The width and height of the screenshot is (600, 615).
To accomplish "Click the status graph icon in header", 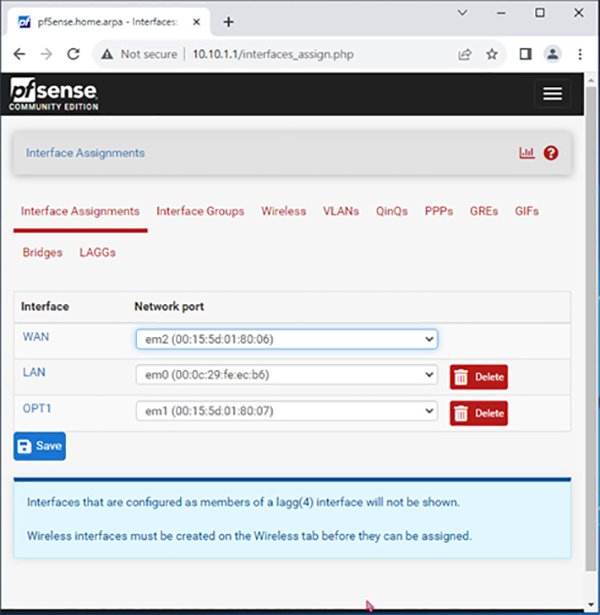I will click(526, 153).
